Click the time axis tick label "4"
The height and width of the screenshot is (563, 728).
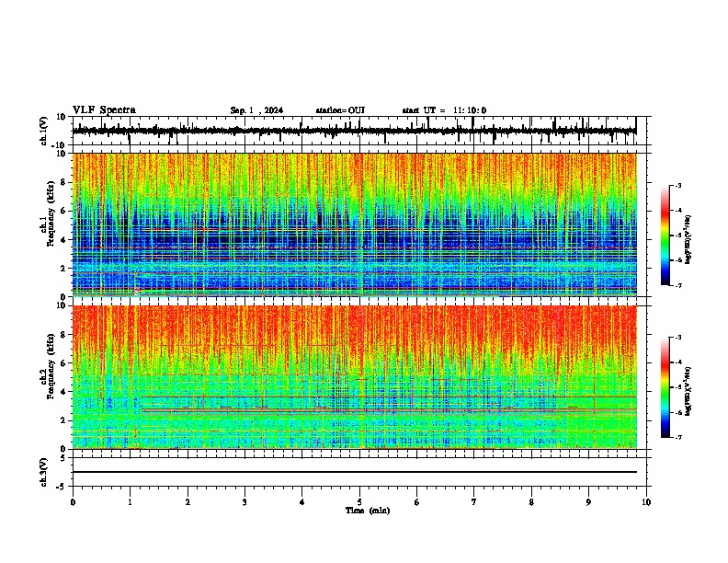click(302, 502)
